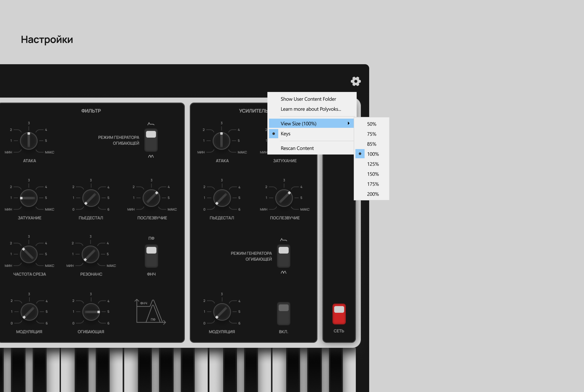Click the РЕЗОНАНС resonance knob
Image resolution: width=584 pixels, height=392 pixels.
[90, 254]
